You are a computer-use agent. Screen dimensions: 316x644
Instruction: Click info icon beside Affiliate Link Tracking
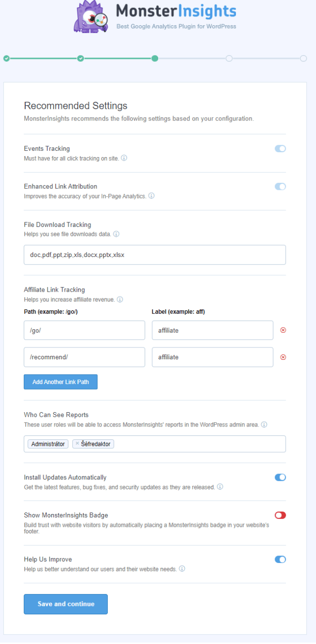point(120,300)
